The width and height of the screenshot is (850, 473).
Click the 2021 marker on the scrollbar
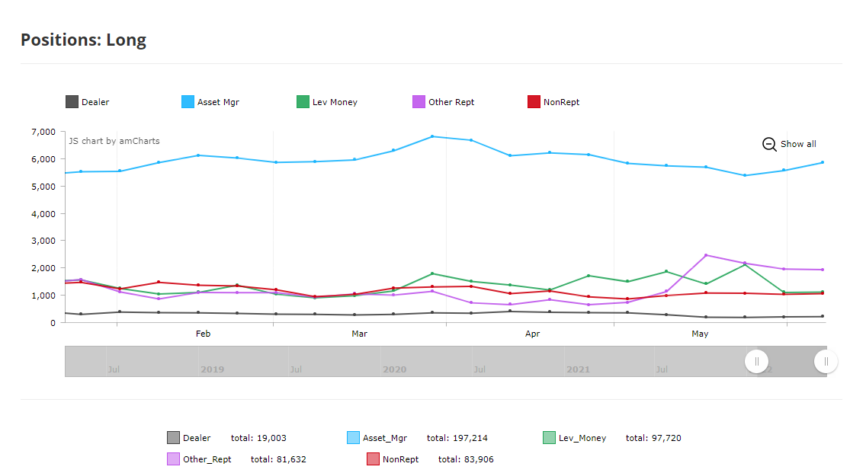coord(578,370)
